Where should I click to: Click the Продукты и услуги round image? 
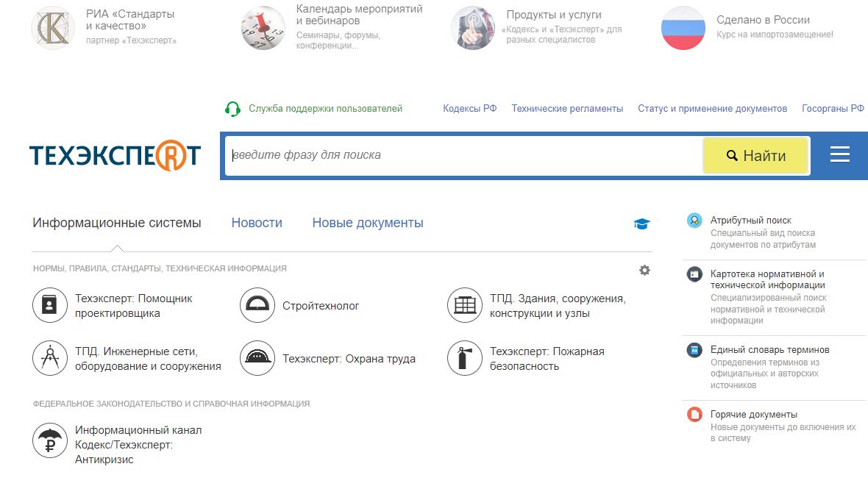[x=473, y=28]
